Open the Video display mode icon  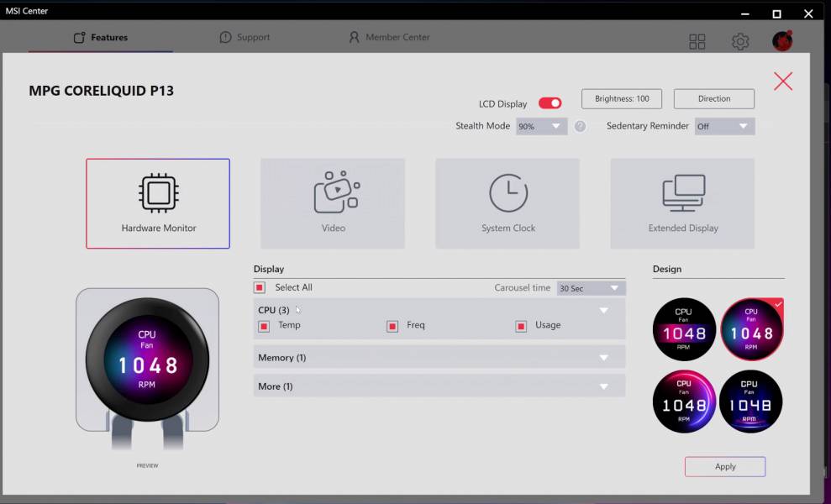tap(334, 193)
